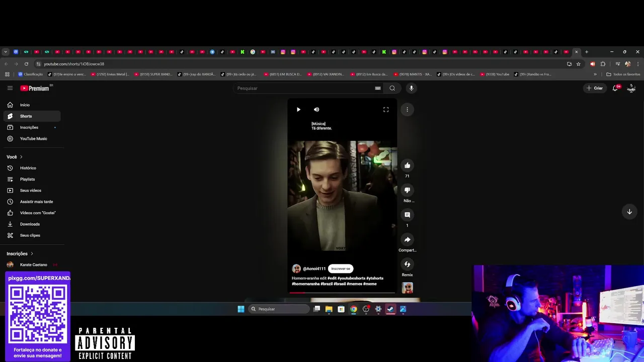Open @Aonoi4111 channel
This screenshot has height=362, width=644.
pyautogui.click(x=314, y=268)
